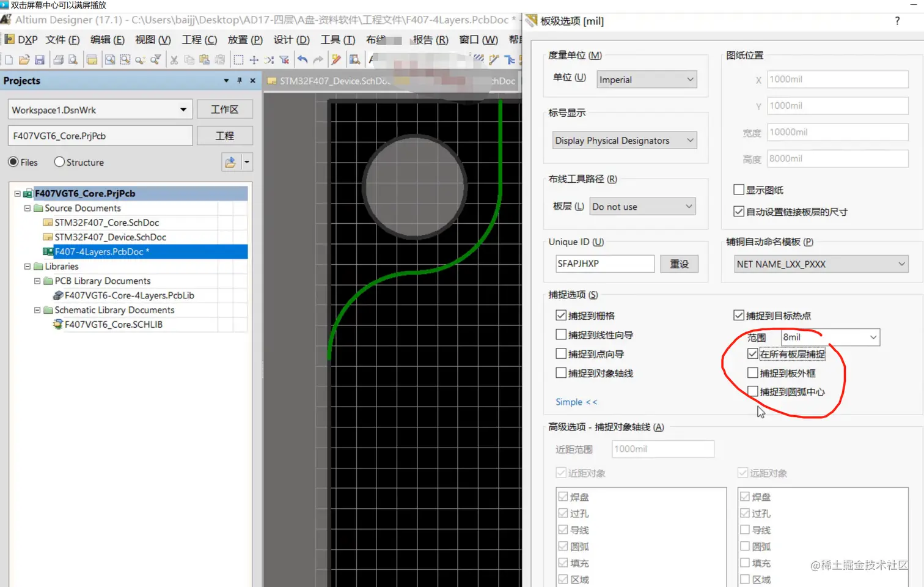The height and width of the screenshot is (587, 924).
Task: Click the 重设 button for Unique ID
Action: tap(679, 264)
